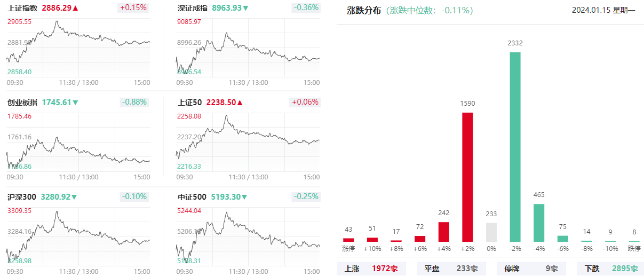Click the 2024.01.15 星期一 date label

pyautogui.click(x=603, y=10)
